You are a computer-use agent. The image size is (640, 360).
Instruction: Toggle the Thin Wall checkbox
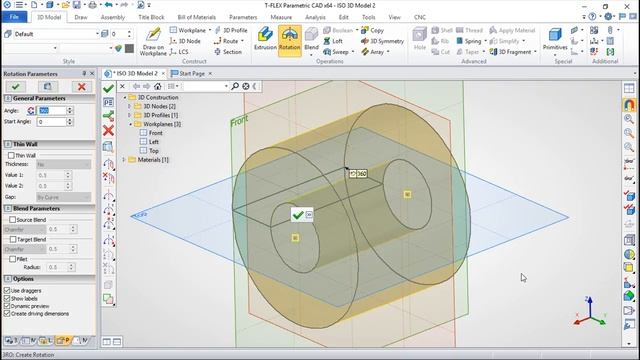[11, 156]
